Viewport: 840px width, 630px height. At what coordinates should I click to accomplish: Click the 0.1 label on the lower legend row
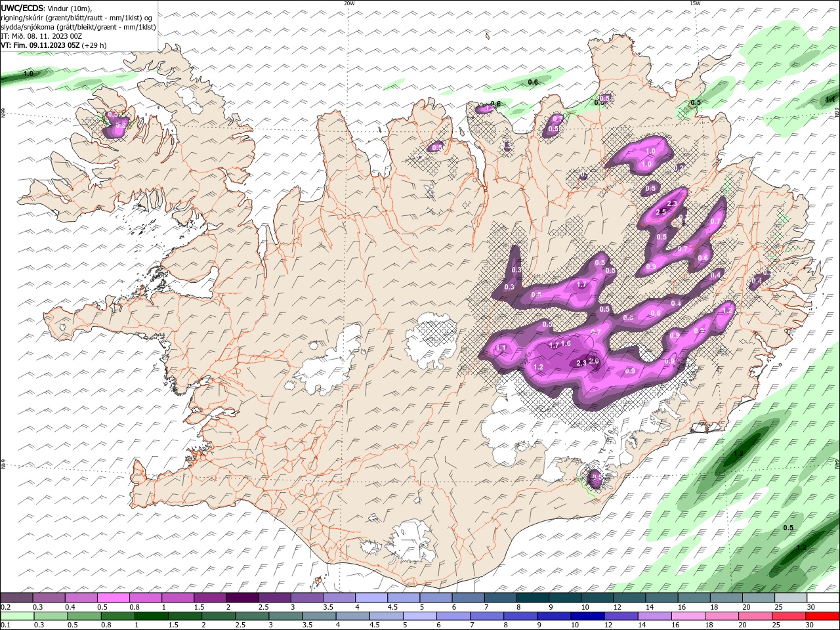tap(5, 625)
